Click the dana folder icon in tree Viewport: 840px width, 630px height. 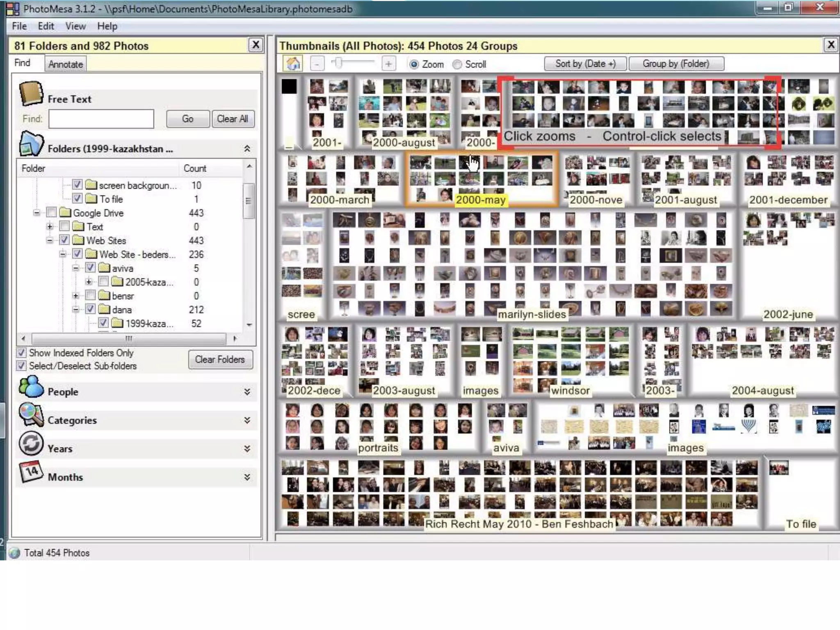point(104,309)
